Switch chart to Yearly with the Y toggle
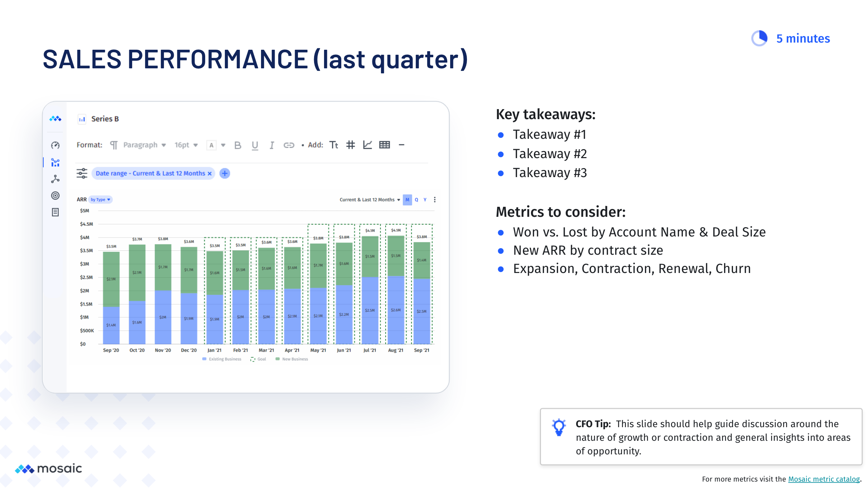Viewport: 868px width, 488px height. (x=425, y=200)
